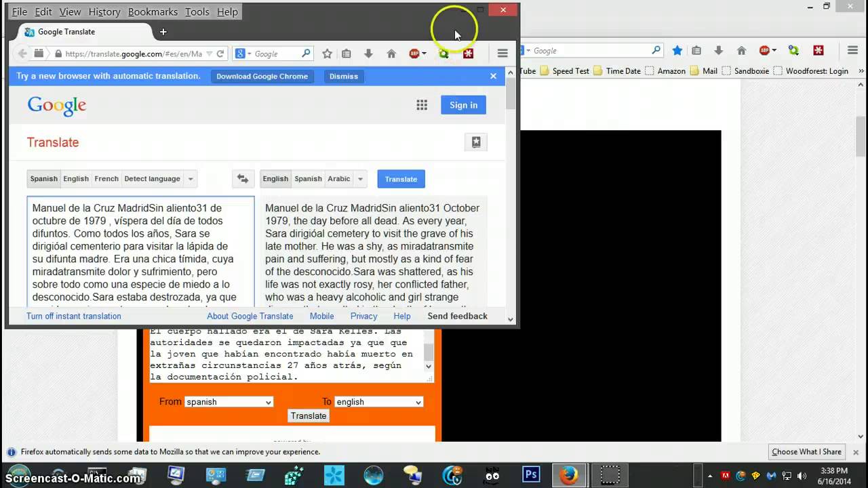868x488 pixels.
Task: Close the Mozilla data notification bar
Action: (x=856, y=452)
